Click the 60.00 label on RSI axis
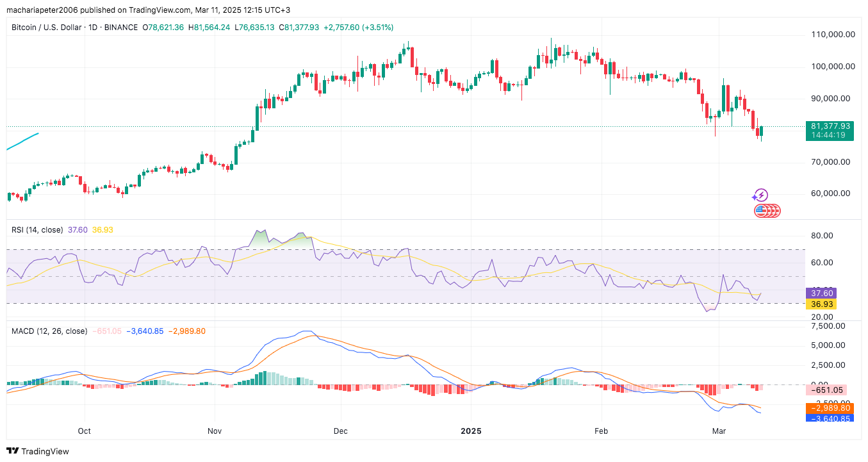This screenshot has width=868, height=462. (x=823, y=263)
